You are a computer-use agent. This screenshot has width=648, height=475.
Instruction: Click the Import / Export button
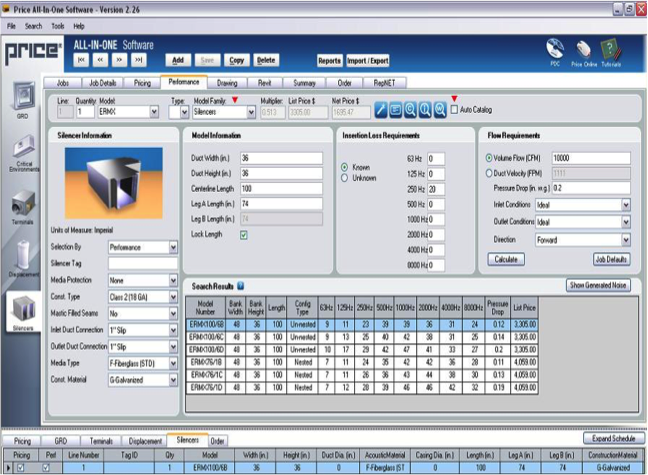tap(368, 61)
